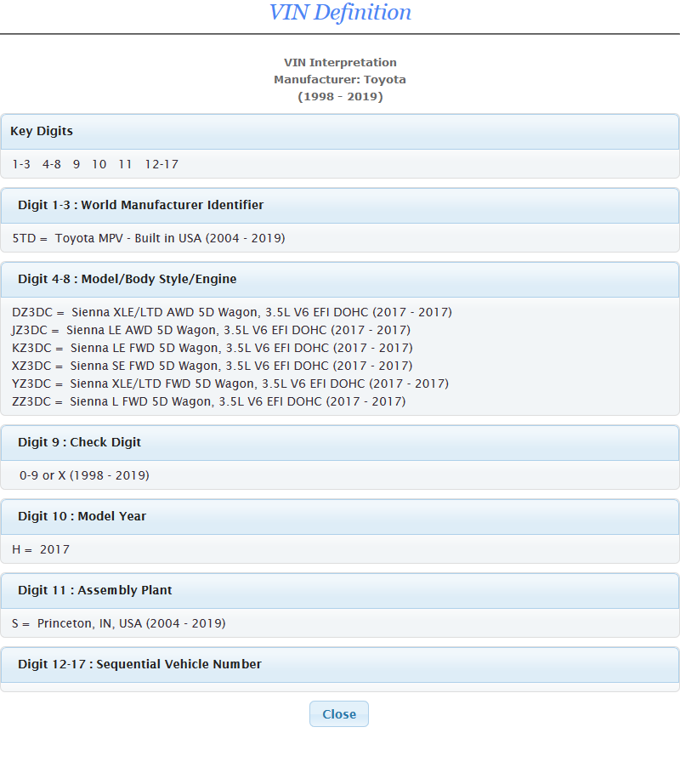The height and width of the screenshot is (784, 680).
Task: Click the 'VIN Definition' title
Action: tap(340, 13)
